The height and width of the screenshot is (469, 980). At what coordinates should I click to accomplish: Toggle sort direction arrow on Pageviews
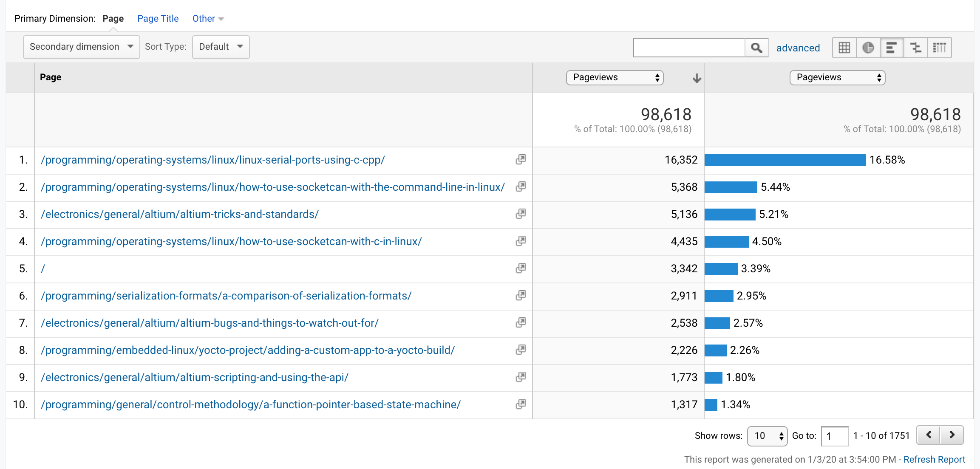point(697,78)
